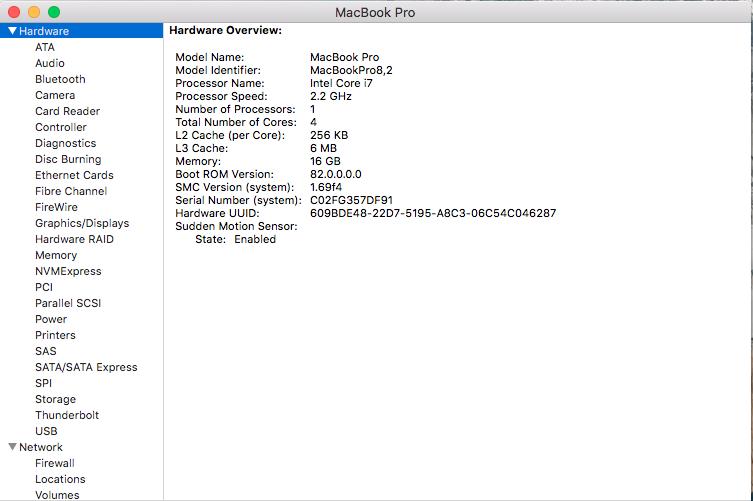Minimize window with yellow button
The image size is (753, 501).
[34, 12]
